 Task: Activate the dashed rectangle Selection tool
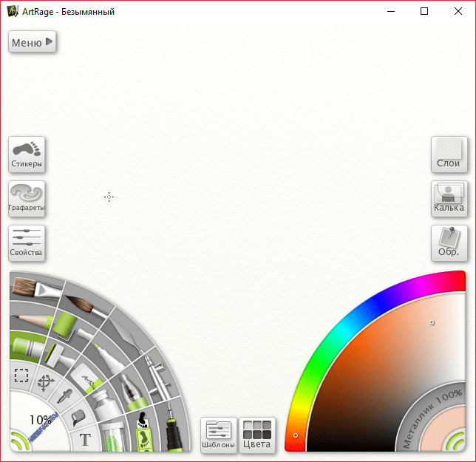tap(21, 376)
